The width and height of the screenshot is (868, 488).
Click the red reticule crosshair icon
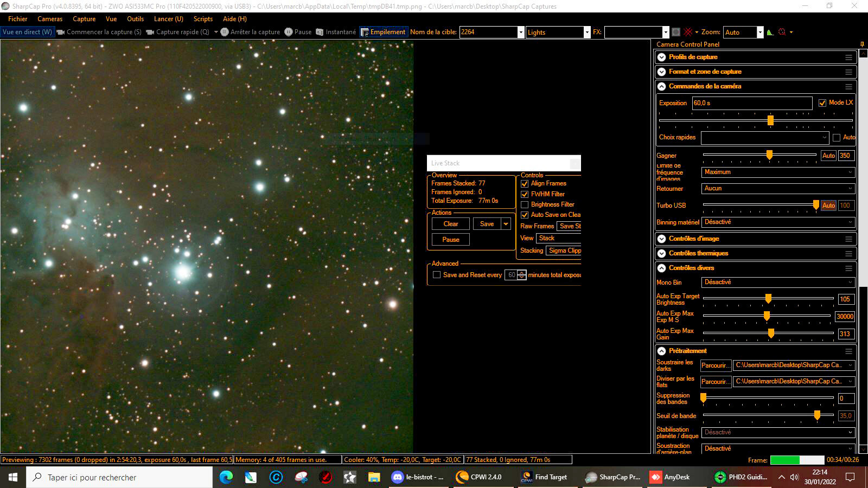pos(688,32)
